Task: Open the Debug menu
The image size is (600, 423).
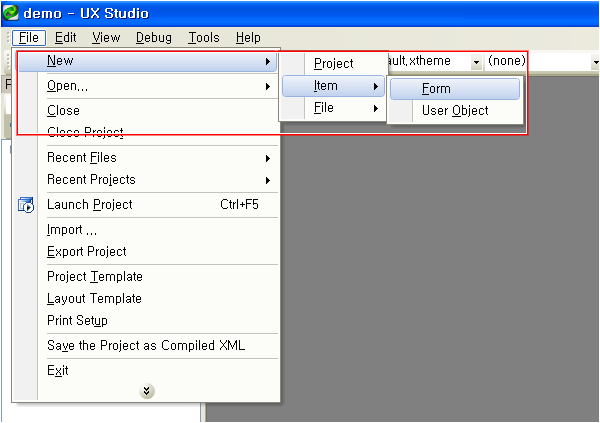Action: coord(154,38)
